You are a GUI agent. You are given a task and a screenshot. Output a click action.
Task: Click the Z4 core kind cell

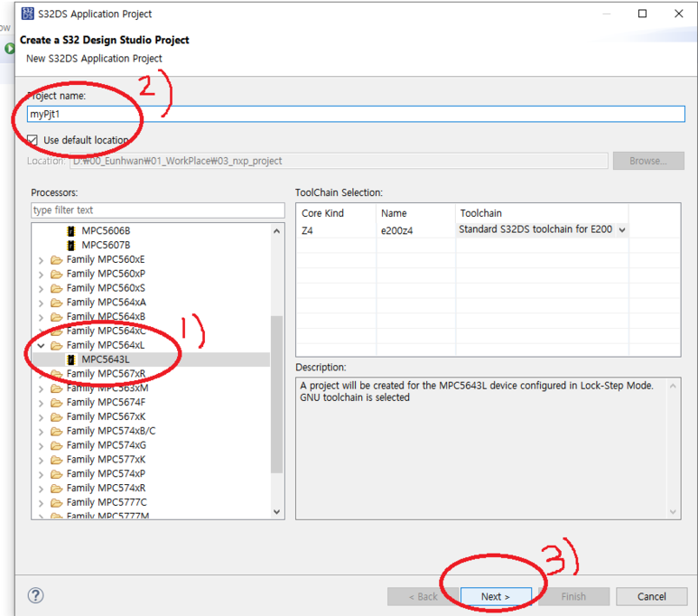[336, 230]
